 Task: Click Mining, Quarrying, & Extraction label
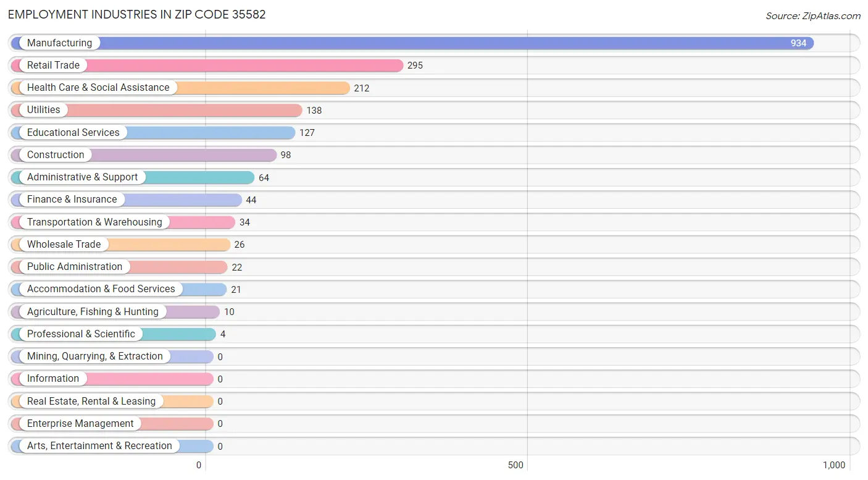coord(95,356)
